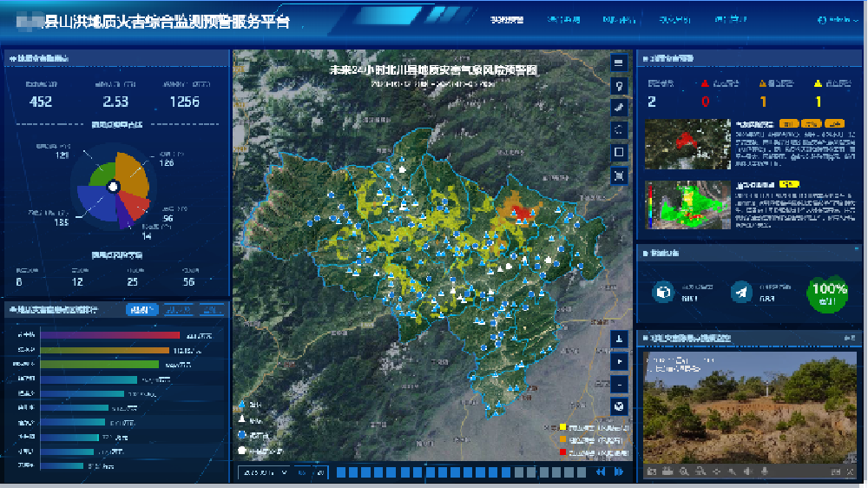
Task: Expand the video monitoring panel options at its top-right
Action: (x=848, y=337)
